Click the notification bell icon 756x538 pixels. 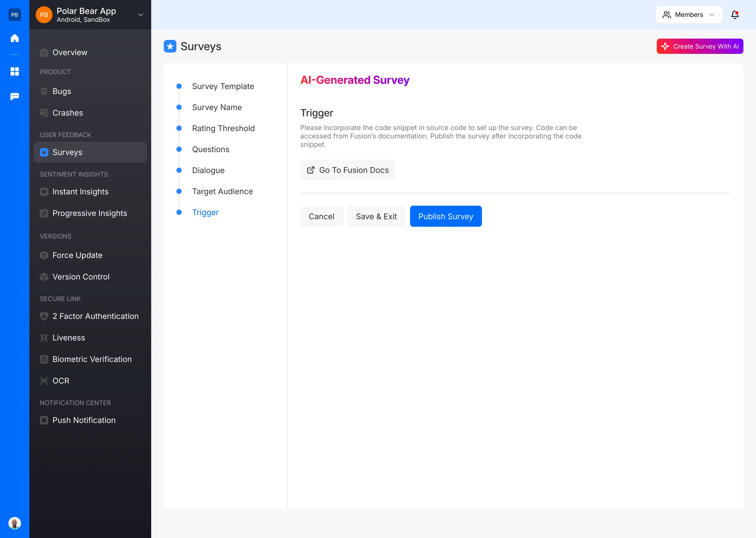pyautogui.click(x=735, y=14)
